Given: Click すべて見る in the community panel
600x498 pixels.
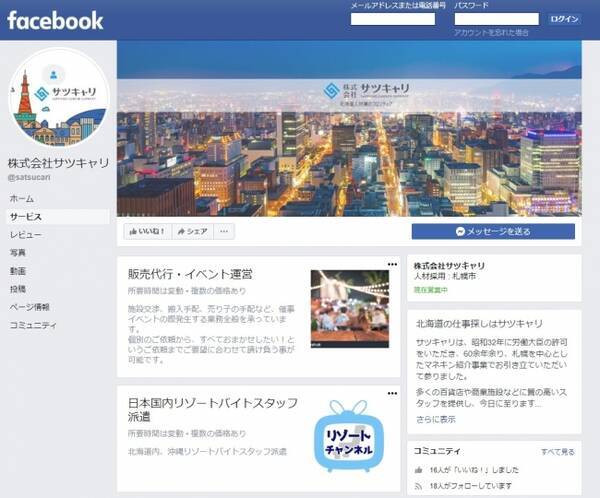Looking at the screenshot, I should click(558, 452).
